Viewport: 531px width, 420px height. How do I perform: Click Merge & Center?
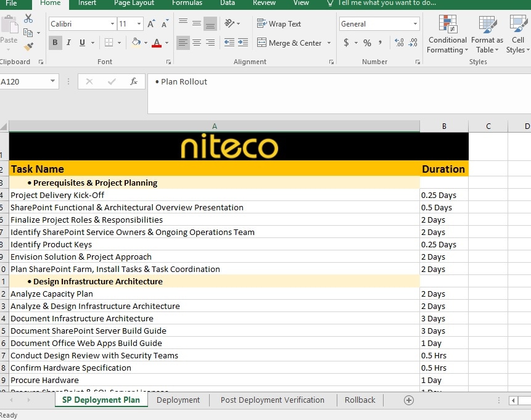[x=289, y=43]
